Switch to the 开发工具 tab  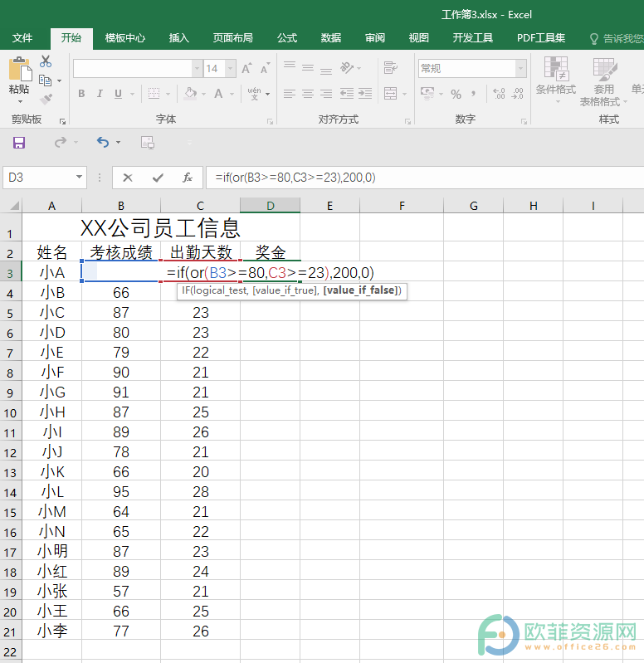473,38
